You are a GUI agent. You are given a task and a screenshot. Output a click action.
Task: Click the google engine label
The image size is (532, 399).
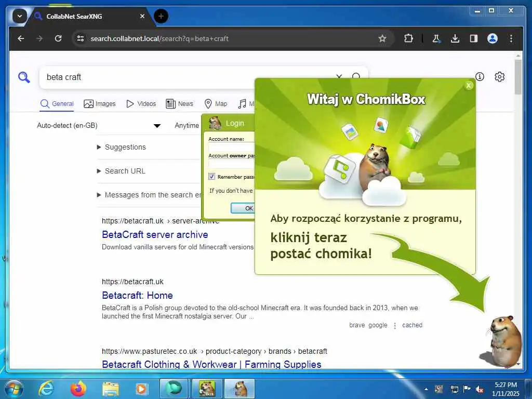[378, 325]
